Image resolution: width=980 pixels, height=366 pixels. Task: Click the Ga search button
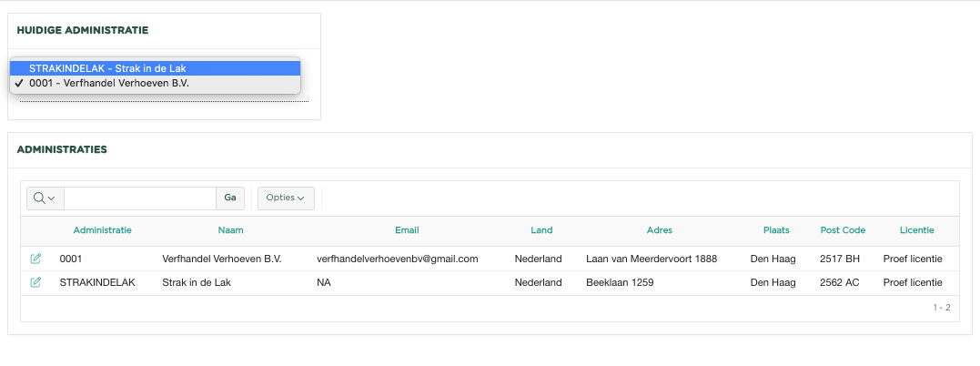(x=230, y=198)
